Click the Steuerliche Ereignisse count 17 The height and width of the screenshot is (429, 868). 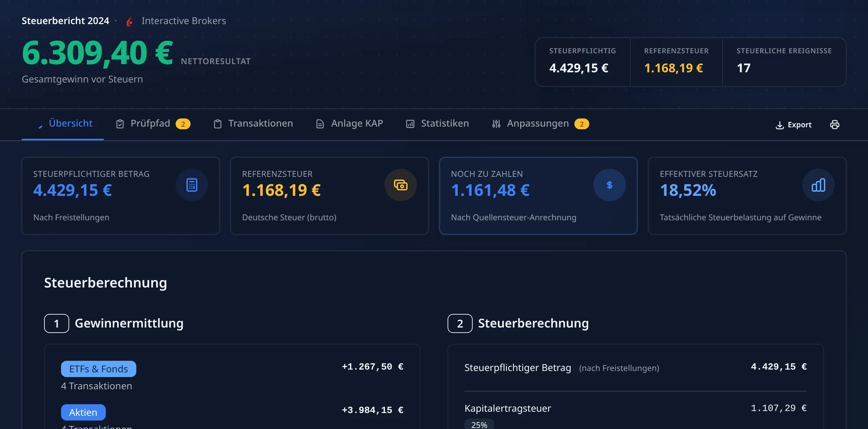[x=744, y=68]
